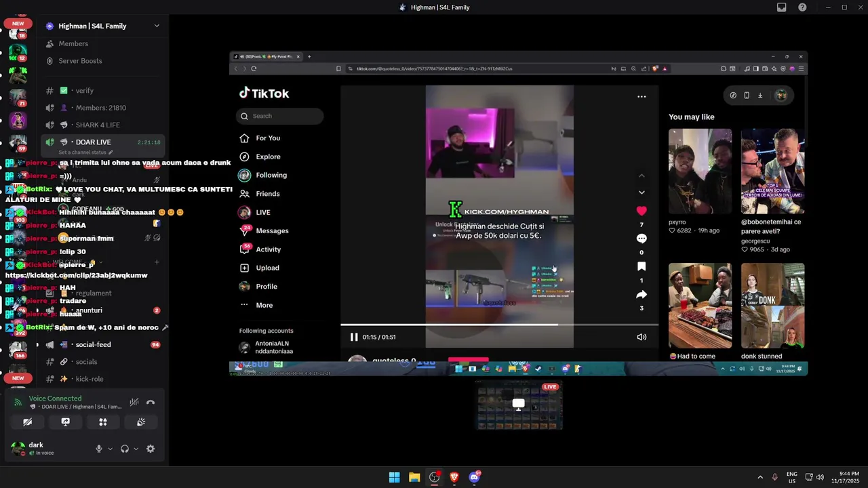Click the TikTok logo in stream
Viewport: 868px width, 488px height.
tap(264, 94)
